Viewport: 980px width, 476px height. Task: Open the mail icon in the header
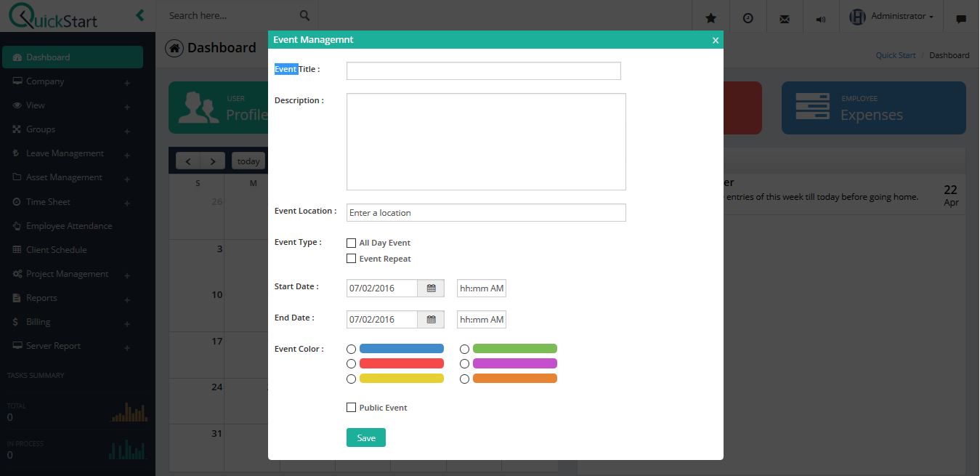point(785,17)
